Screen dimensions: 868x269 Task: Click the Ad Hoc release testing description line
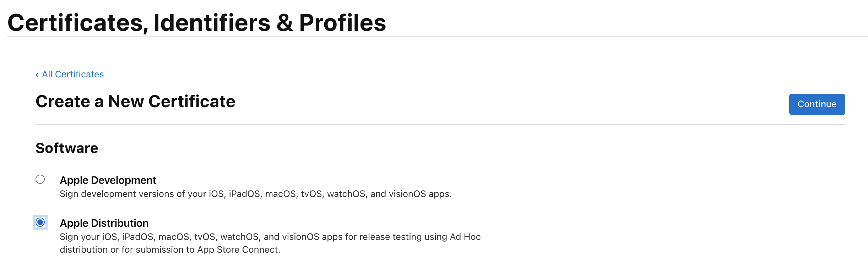(x=270, y=237)
